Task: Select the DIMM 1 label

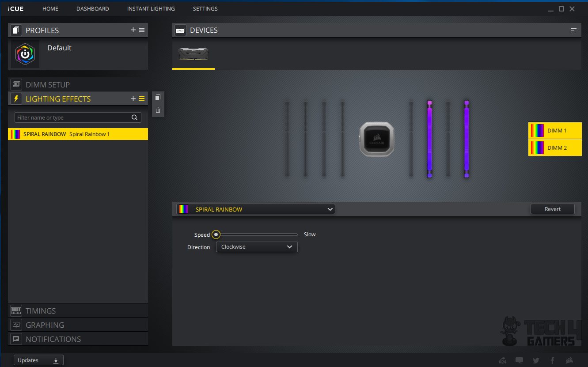Action: (555, 131)
